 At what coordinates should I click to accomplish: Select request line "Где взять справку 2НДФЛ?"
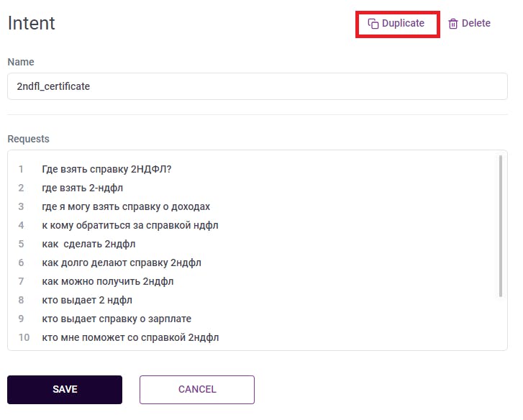[106, 170]
